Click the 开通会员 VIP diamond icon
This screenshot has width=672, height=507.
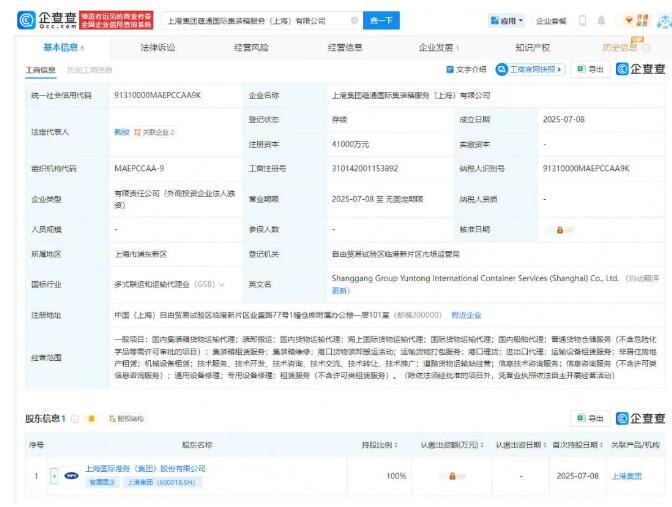coord(636,20)
